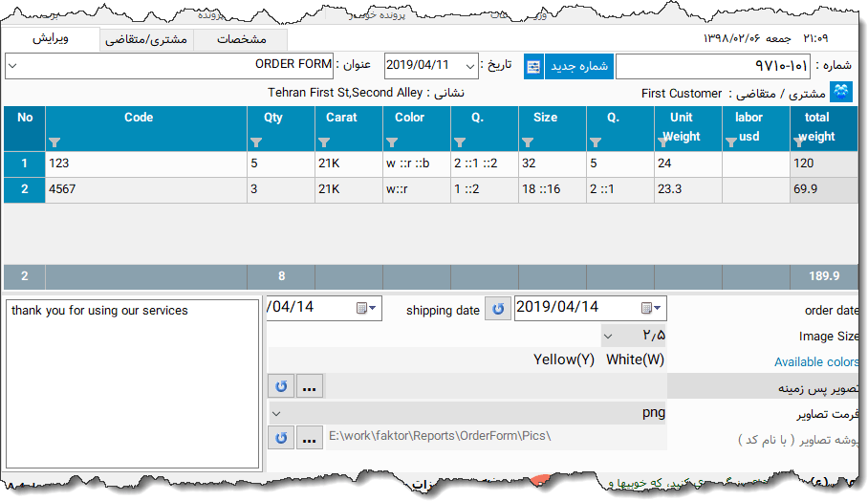Open the Carat column filter
Viewport: 868px width, 501px height.
[x=324, y=142]
